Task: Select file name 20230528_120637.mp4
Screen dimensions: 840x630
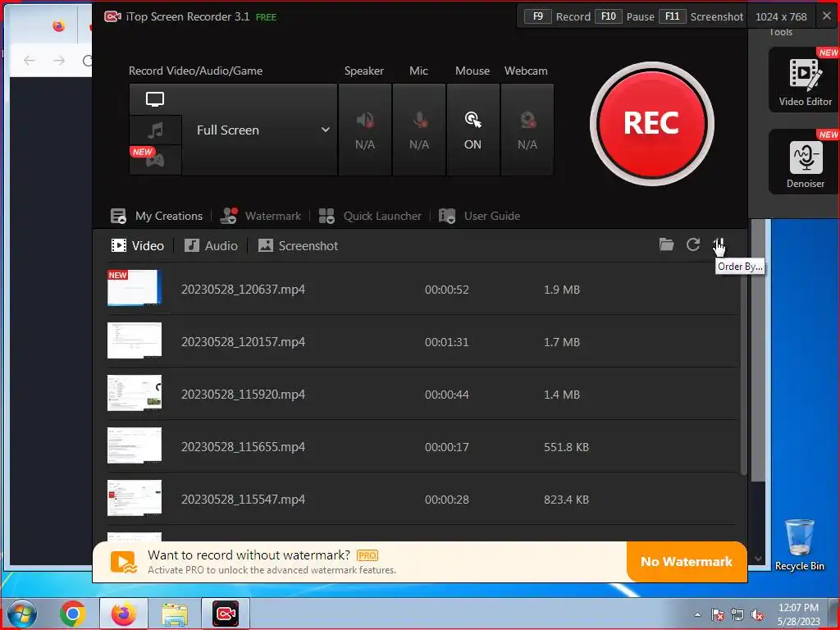Action: pos(243,290)
